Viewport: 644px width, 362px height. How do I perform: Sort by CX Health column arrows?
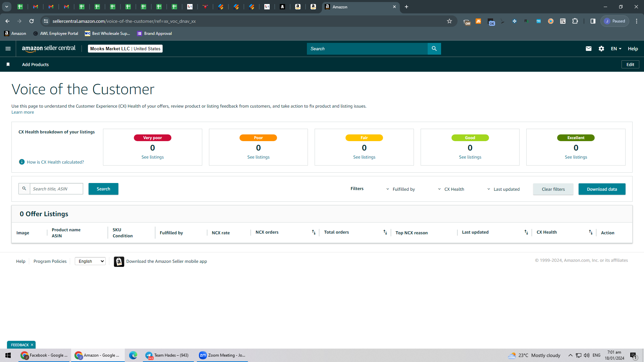(591, 232)
